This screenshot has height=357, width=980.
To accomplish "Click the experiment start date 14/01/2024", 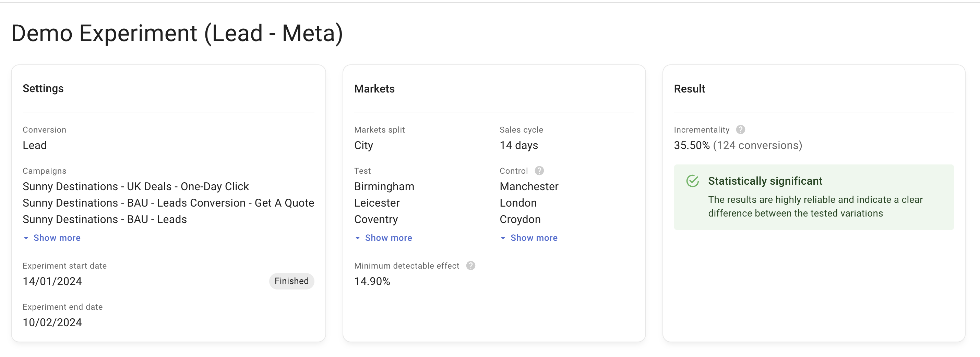I will [x=52, y=281].
